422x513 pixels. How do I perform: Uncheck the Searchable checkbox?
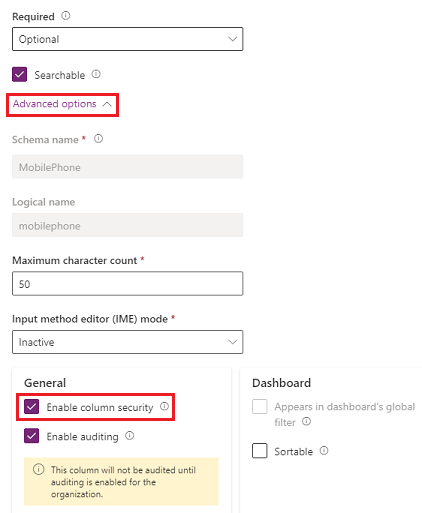click(x=19, y=74)
